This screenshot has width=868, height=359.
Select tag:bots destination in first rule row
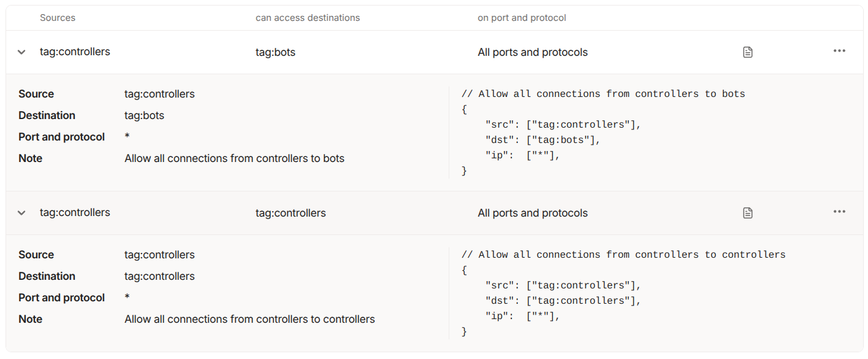[275, 52]
